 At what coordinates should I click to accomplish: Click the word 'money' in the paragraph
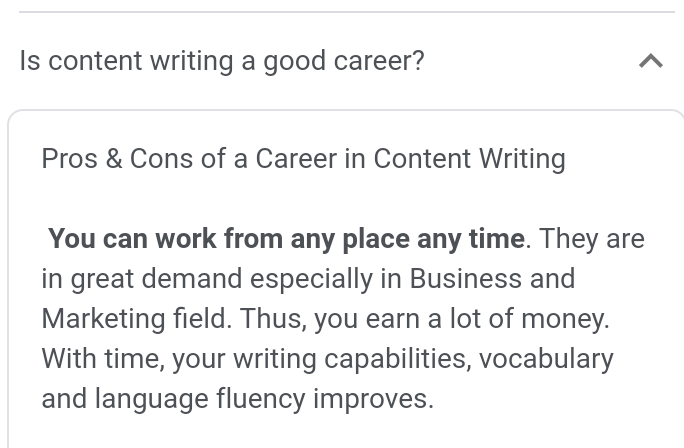pos(565,320)
